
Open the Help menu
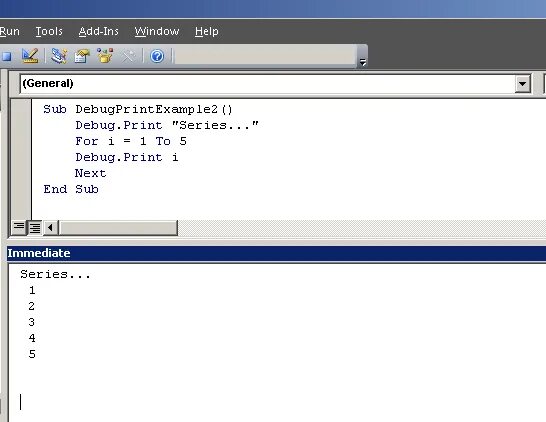pyautogui.click(x=206, y=31)
